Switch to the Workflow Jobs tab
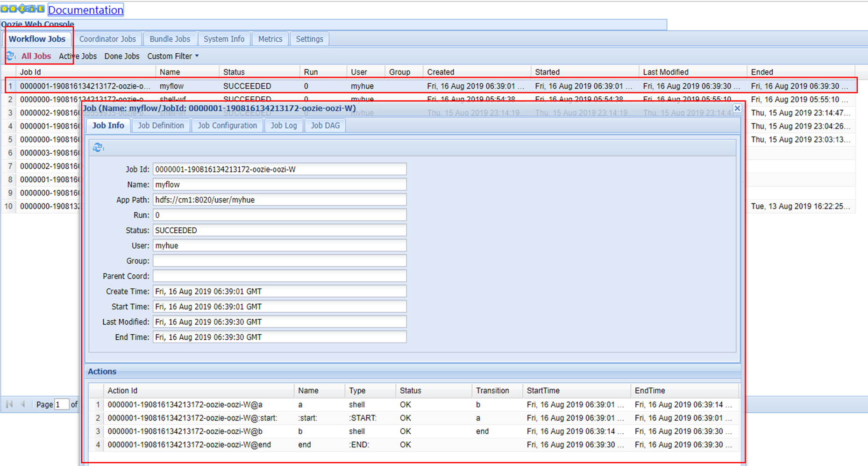The width and height of the screenshot is (868, 466). coord(37,39)
